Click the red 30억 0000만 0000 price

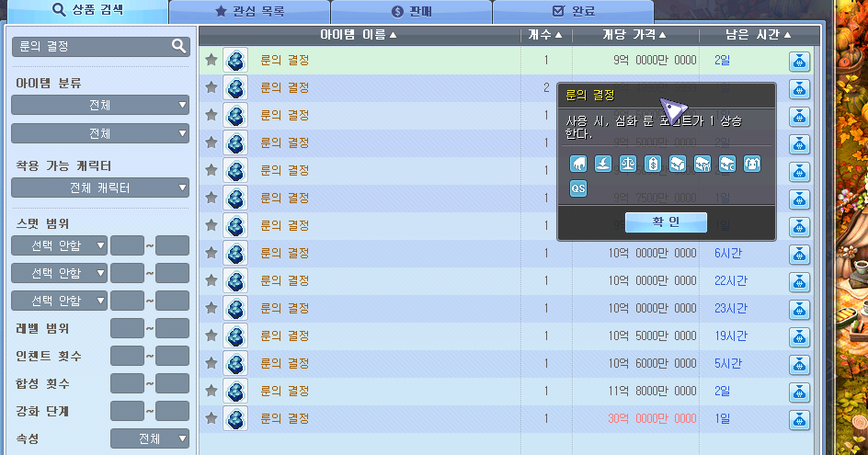[652, 419]
